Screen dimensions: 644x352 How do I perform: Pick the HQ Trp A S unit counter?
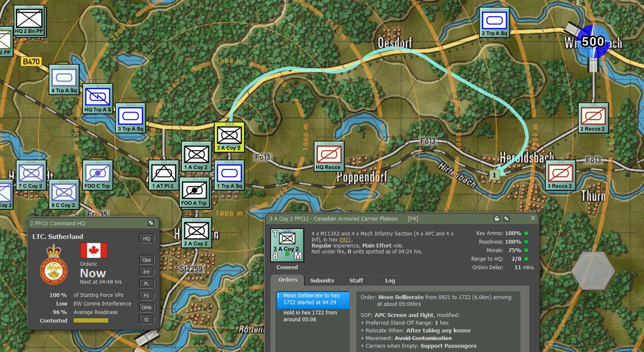pyautogui.click(x=98, y=99)
